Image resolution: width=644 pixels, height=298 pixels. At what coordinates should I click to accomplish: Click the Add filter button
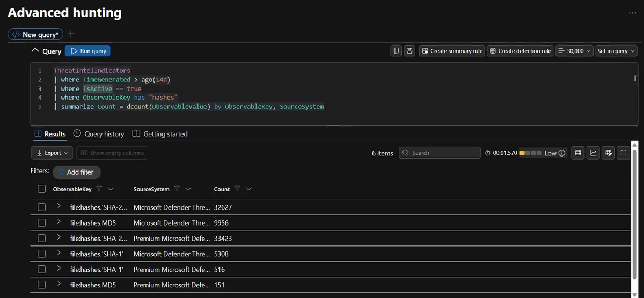(77, 172)
